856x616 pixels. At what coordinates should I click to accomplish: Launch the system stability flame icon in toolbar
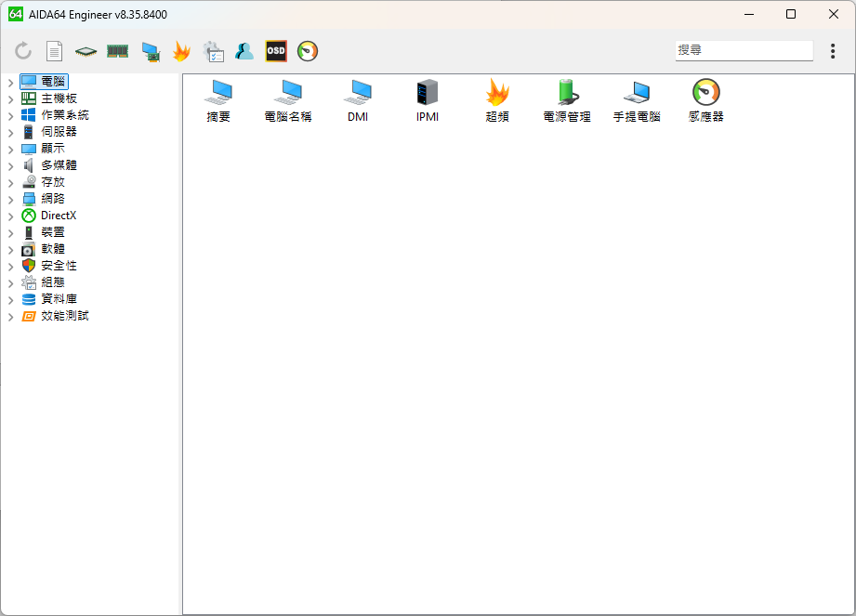(x=182, y=51)
